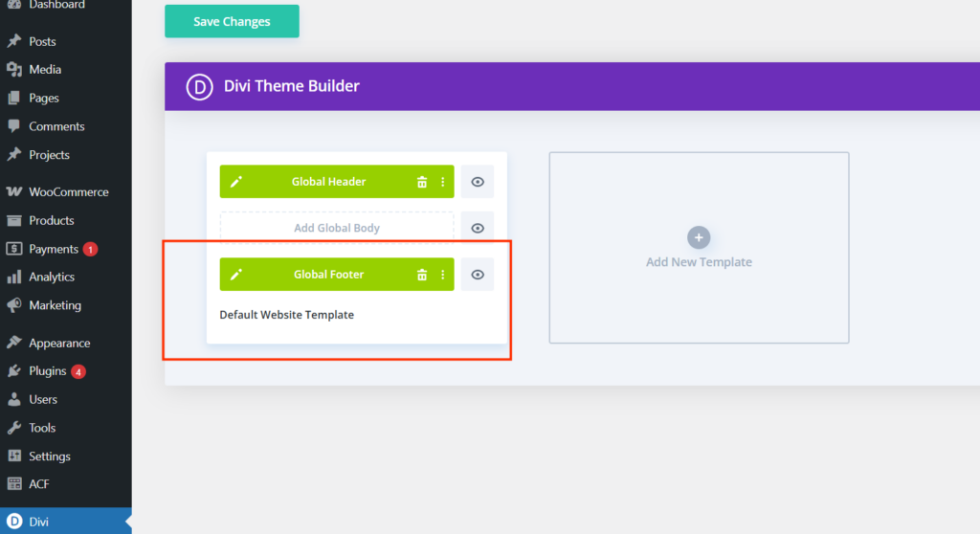Click the Plugins plug icon

coord(13,371)
